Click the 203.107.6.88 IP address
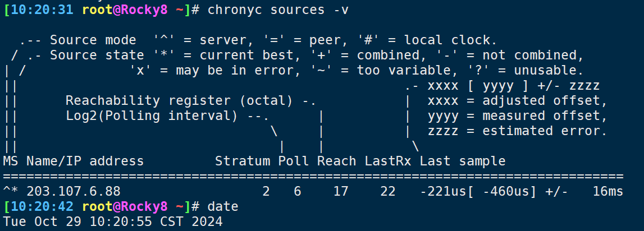This screenshot has width=644, height=231. [x=74, y=191]
